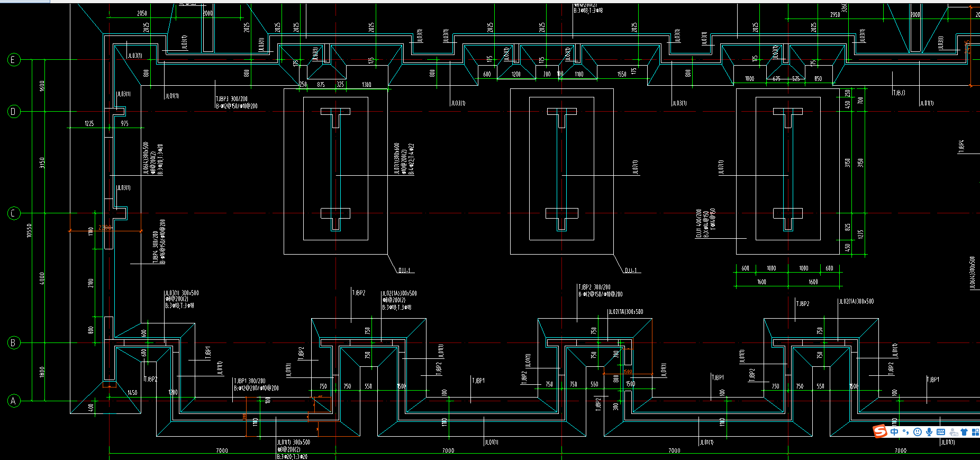The image size is (980, 460).
Task: Pick the "1225" dimension text
Action: 89,123
